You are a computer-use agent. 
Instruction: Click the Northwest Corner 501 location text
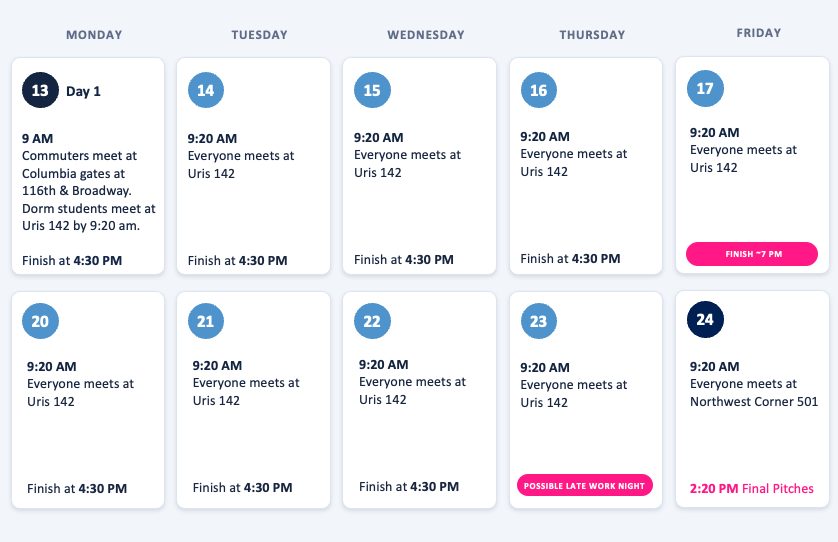754,401
